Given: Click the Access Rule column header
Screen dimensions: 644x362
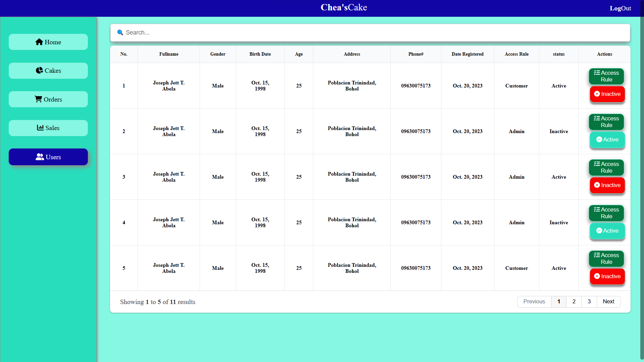Looking at the screenshot, I should 517,54.
